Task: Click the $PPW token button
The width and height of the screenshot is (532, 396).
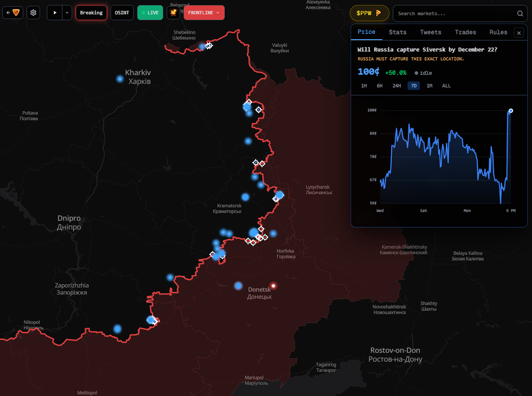Action: click(x=369, y=13)
